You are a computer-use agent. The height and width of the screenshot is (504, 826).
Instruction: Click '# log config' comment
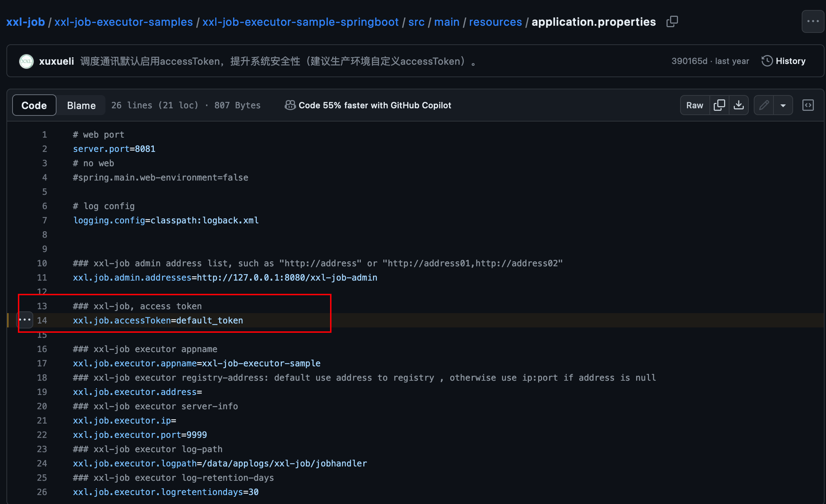(x=104, y=206)
